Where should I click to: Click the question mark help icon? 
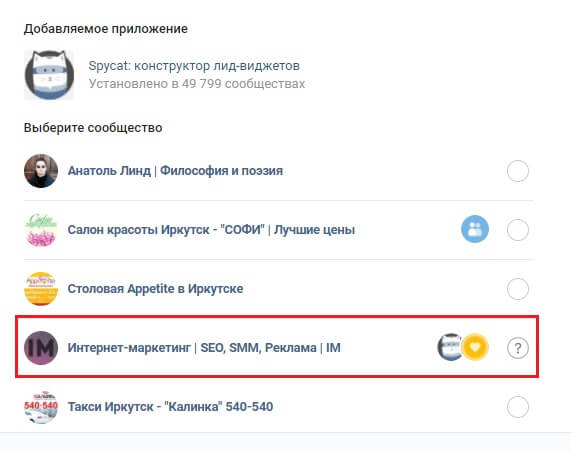(517, 348)
